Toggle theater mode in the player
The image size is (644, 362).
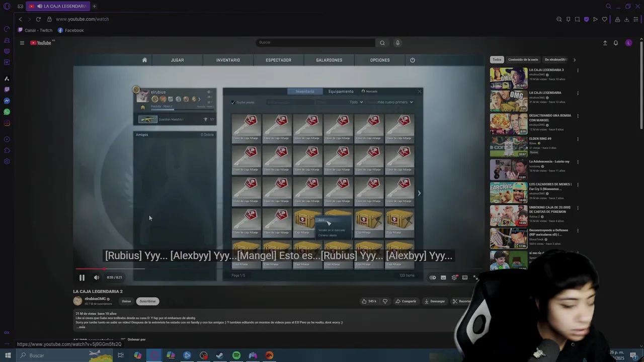[465, 278]
